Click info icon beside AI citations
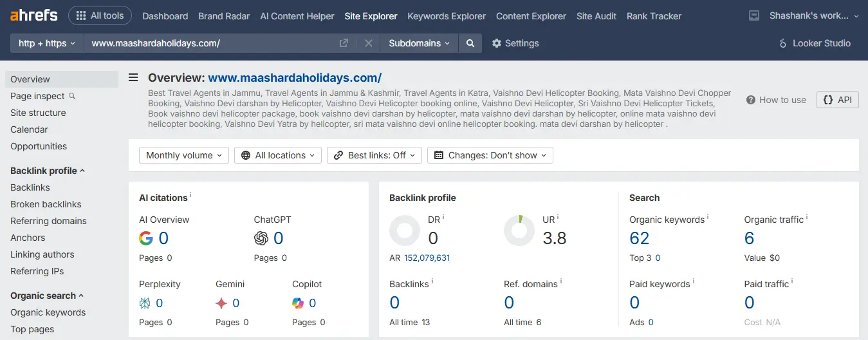This screenshot has height=340, width=868. (x=190, y=195)
